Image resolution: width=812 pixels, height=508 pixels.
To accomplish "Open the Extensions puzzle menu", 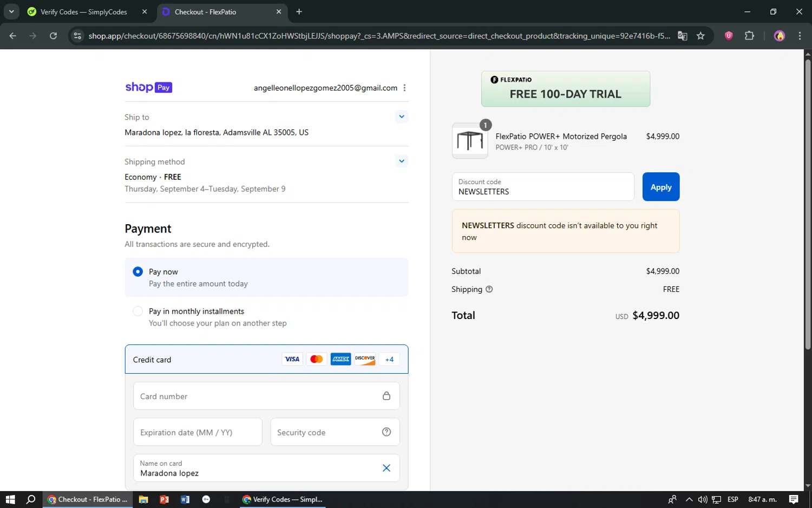I will [x=749, y=36].
